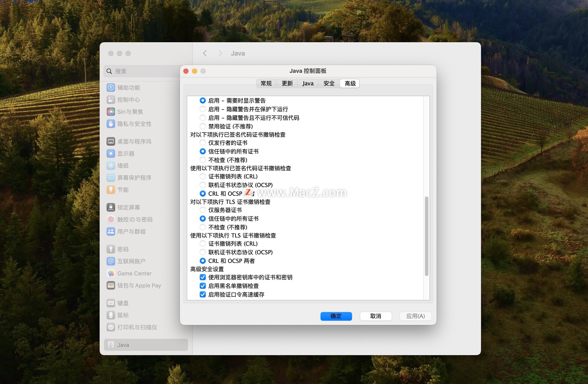
Task: Open the 桌面与程序坞 icon
Action: point(111,141)
